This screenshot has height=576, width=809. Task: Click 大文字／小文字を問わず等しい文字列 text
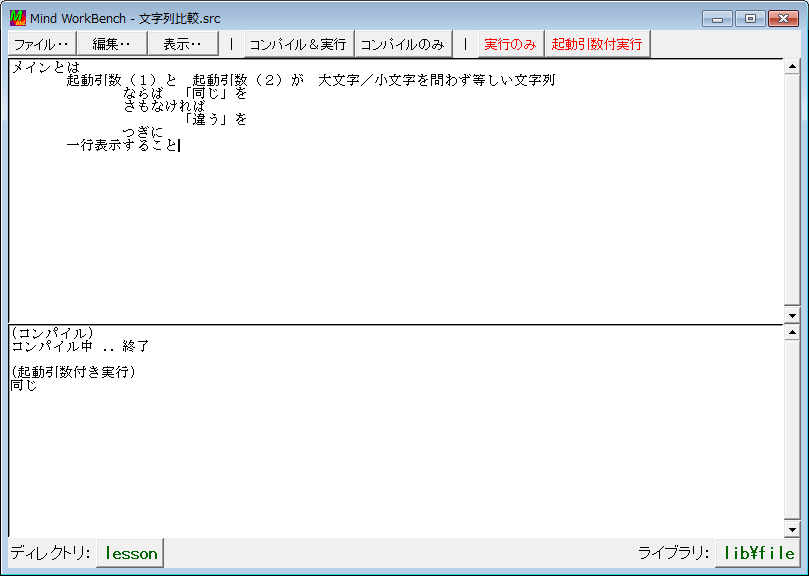(x=436, y=80)
